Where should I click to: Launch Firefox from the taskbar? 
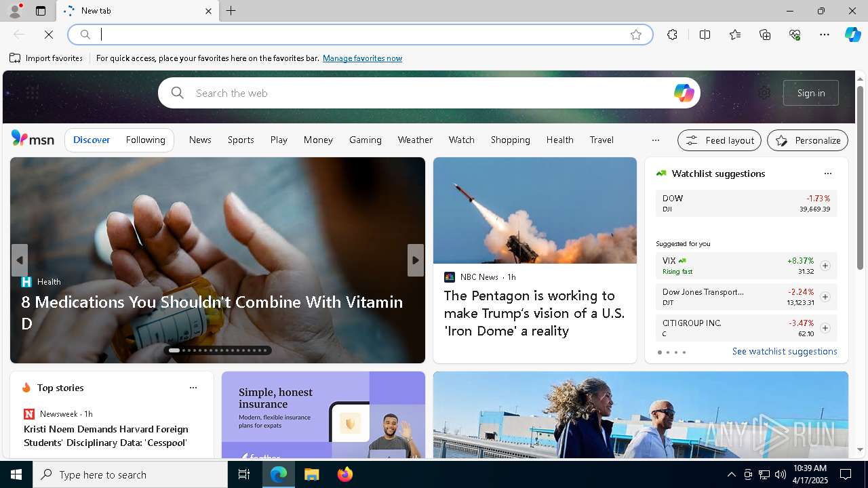pos(345,474)
